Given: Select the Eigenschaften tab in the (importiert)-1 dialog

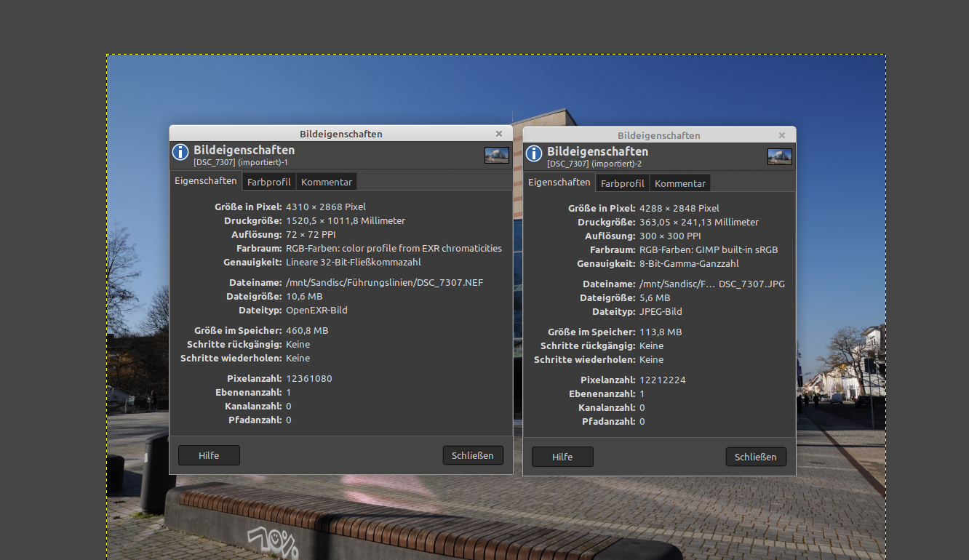Looking at the screenshot, I should 206,180.
